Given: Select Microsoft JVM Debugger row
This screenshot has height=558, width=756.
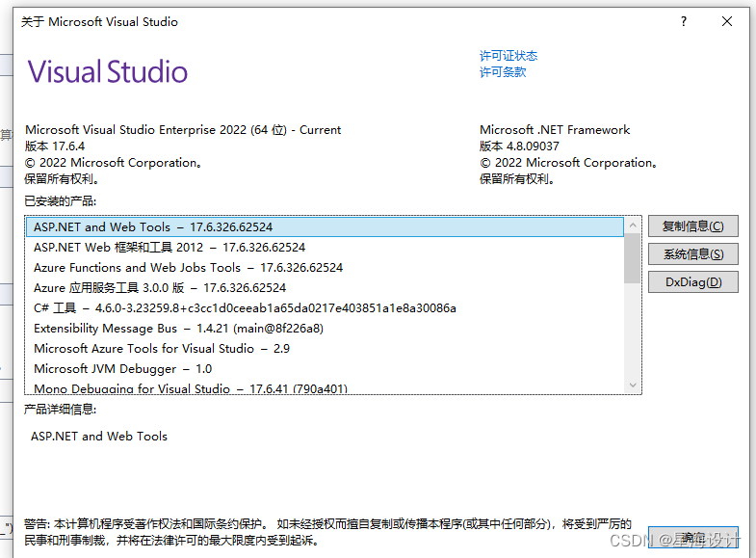Looking at the screenshot, I should click(x=325, y=369).
